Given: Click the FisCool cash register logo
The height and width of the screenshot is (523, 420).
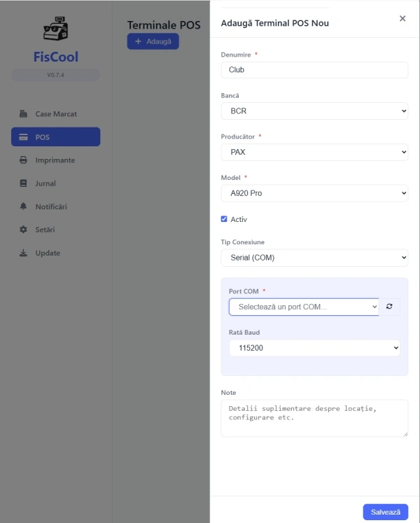Looking at the screenshot, I should (x=56, y=28).
